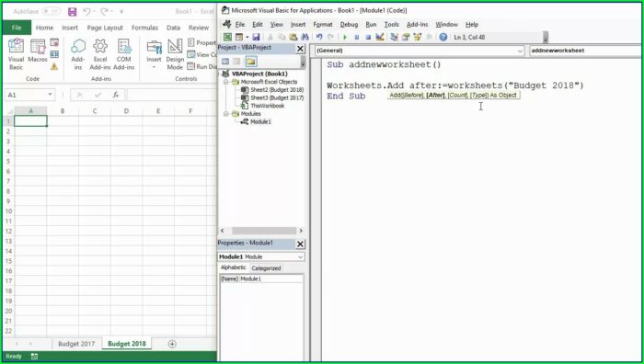Image resolution: width=644 pixels, height=364 pixels.
Task: Click Macro Security warning icon
Action: 54,66
